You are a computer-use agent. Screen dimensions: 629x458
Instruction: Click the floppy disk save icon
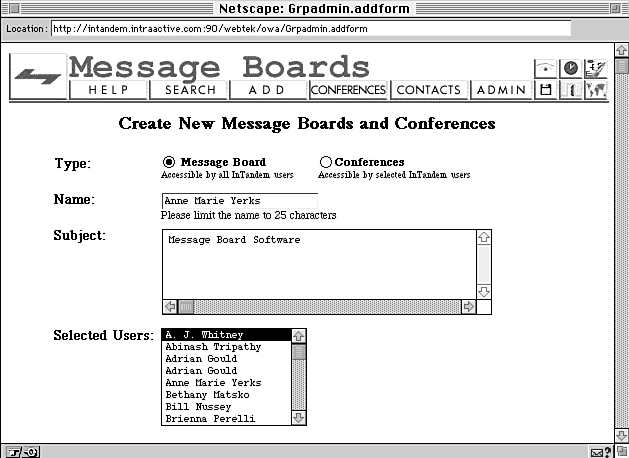coord(545,90)
